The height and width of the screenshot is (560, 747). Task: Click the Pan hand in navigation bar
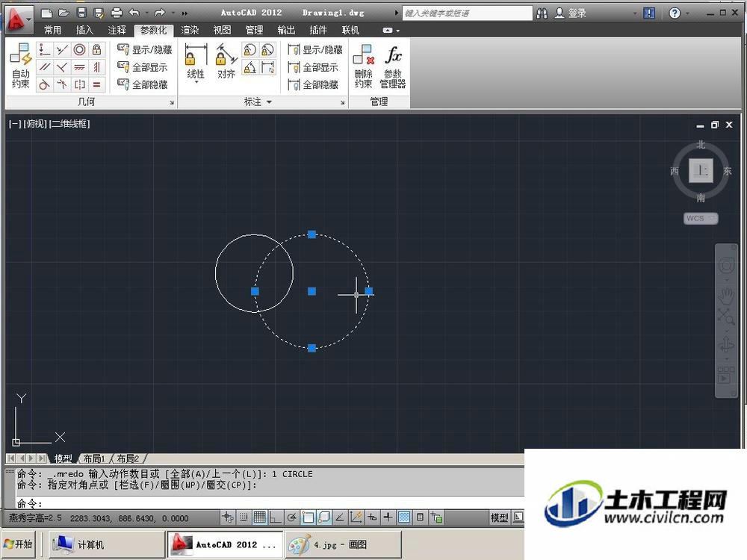(x=726, y=296)
